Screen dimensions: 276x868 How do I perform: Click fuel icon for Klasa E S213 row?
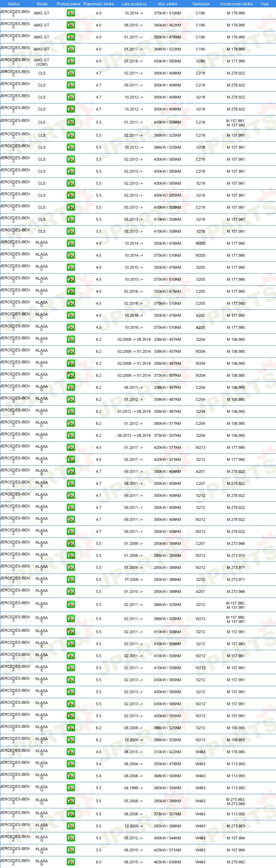pyautogui.click(x=71, y=459)
